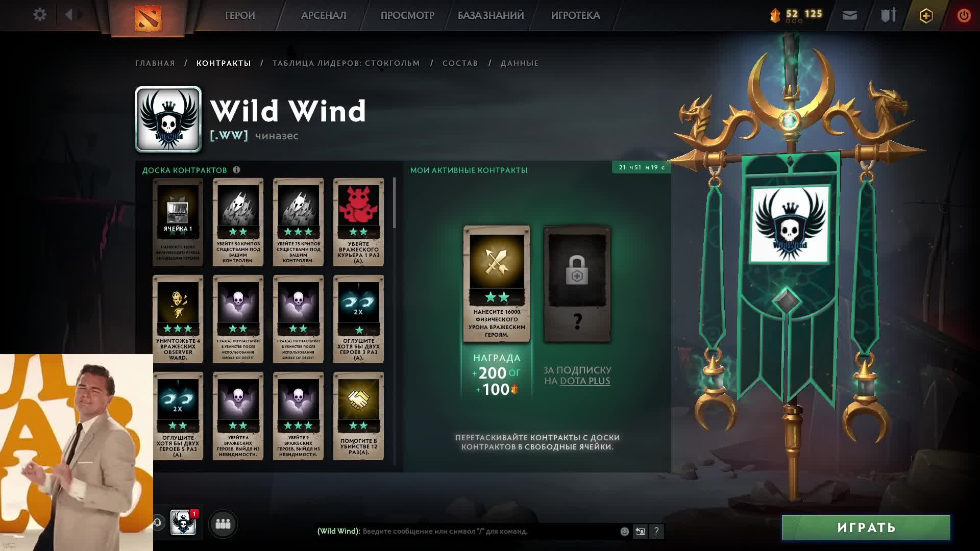Screen dimensions: 980x551
Task: Switch to the СОСТАВ tab
Action: [460, 63]
